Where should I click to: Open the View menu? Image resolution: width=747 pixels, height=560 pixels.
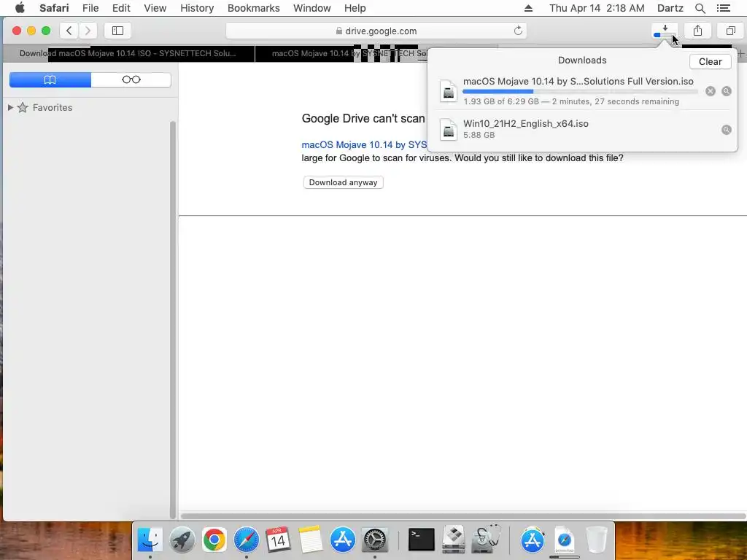pos(155,8)
